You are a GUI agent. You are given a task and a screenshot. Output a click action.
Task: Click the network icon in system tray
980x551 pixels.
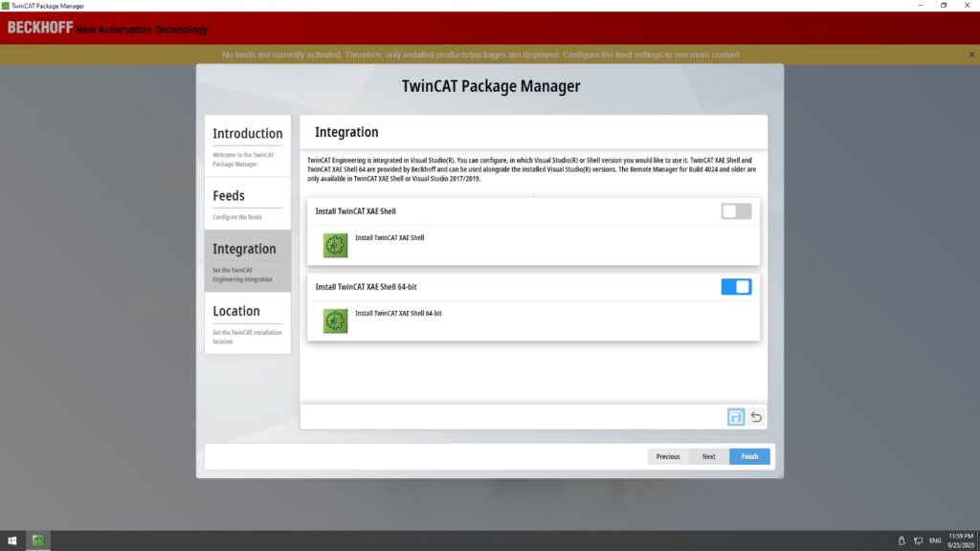[918, 540]
